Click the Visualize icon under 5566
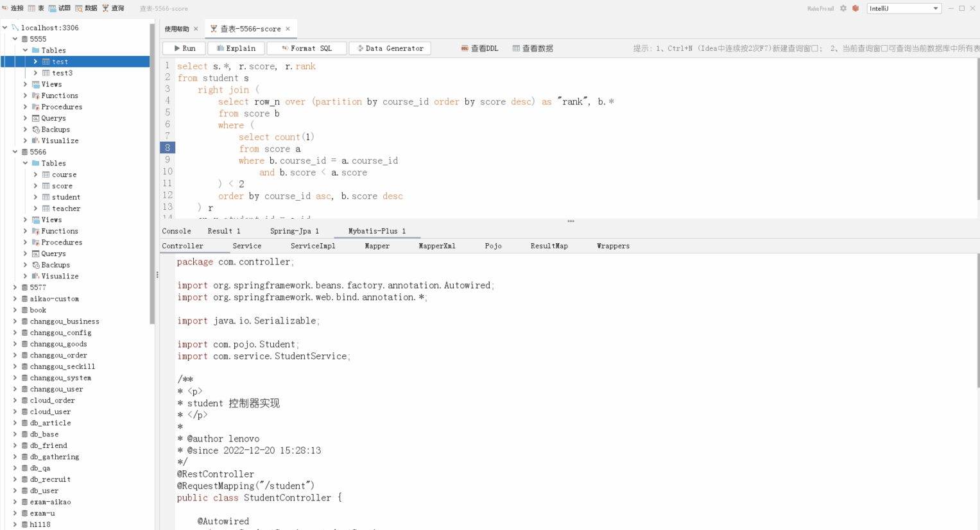The image size is (980, 530). point(35,276)
